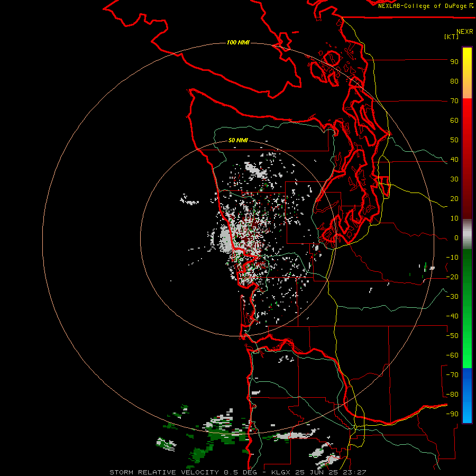Click the STORM RELATIVE VELOCITY title text
Image resolution: width=476 pixels, height=476 pixels.
[164, 472]
